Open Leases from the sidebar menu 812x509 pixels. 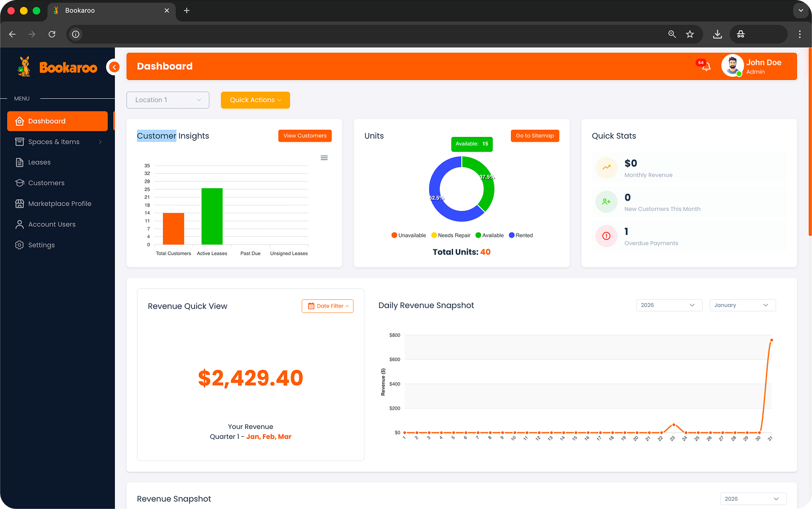(x=39, y=162)
